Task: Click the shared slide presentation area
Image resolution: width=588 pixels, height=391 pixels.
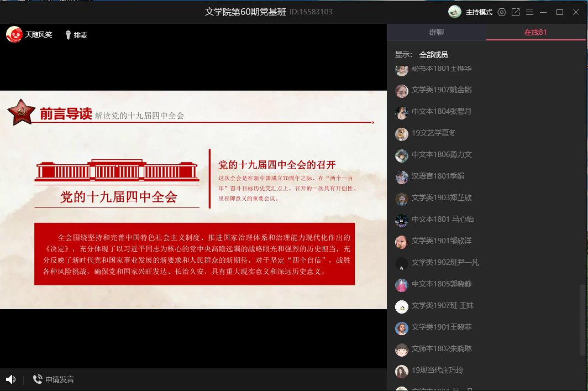Action: coord(193,199)
